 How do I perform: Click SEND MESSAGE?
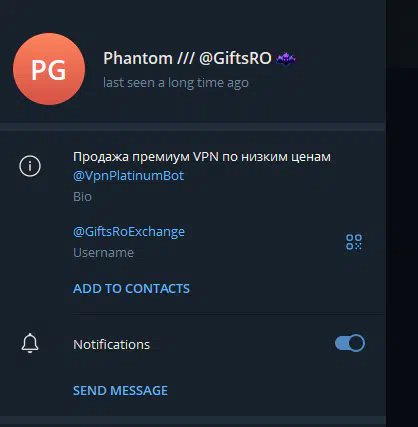[120, 391]
